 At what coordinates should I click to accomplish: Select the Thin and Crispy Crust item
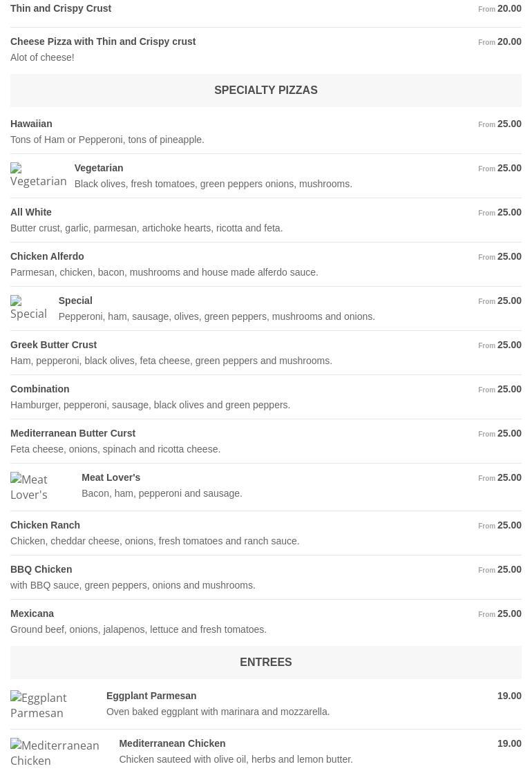pos(61,8)
